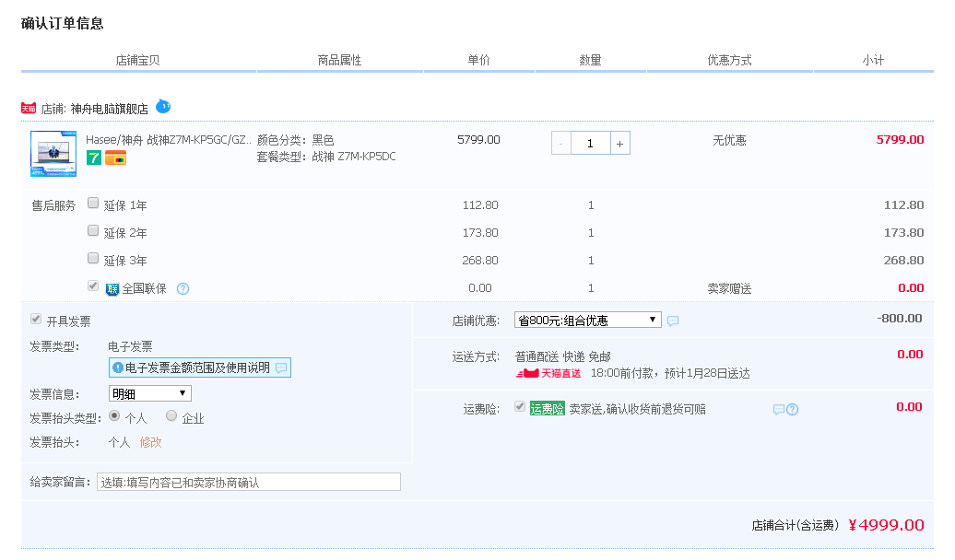This screenshot has width=955, height=560.
Task: Click the 卖家赠送 text in 全国联保 row
Action: click(729, 288)
